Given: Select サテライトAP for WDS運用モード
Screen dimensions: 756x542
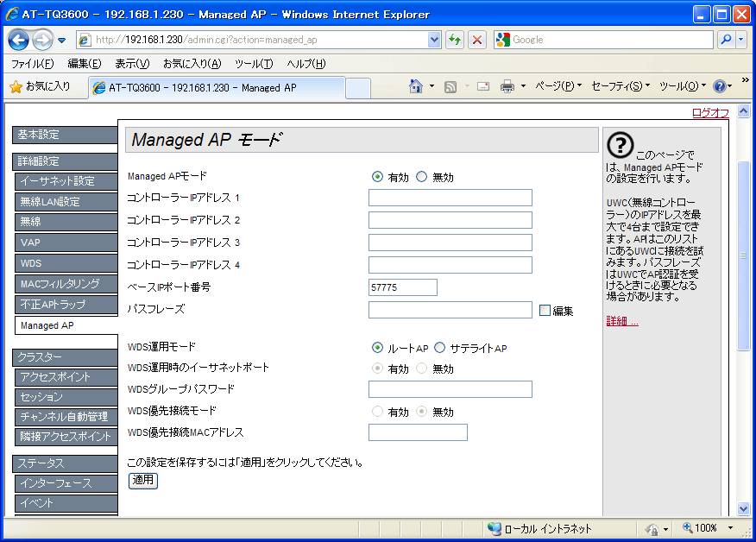Looking at the screenshot, I should click(x=440, y=348).
